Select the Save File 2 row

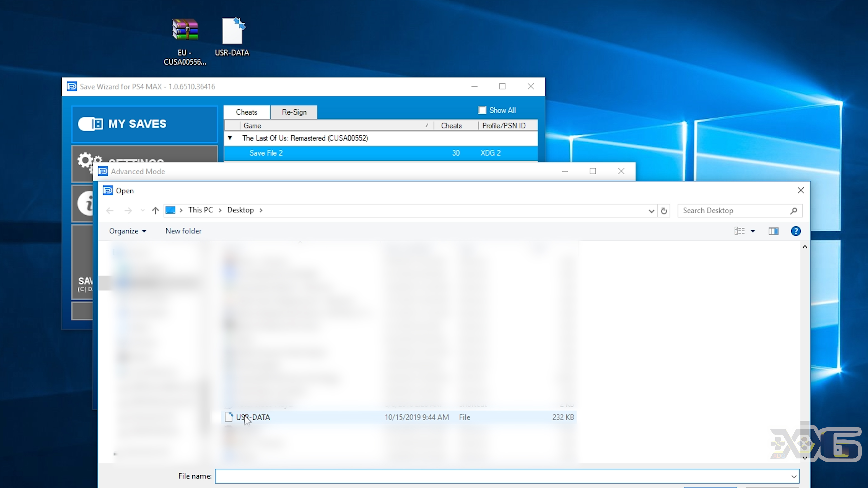381,153
